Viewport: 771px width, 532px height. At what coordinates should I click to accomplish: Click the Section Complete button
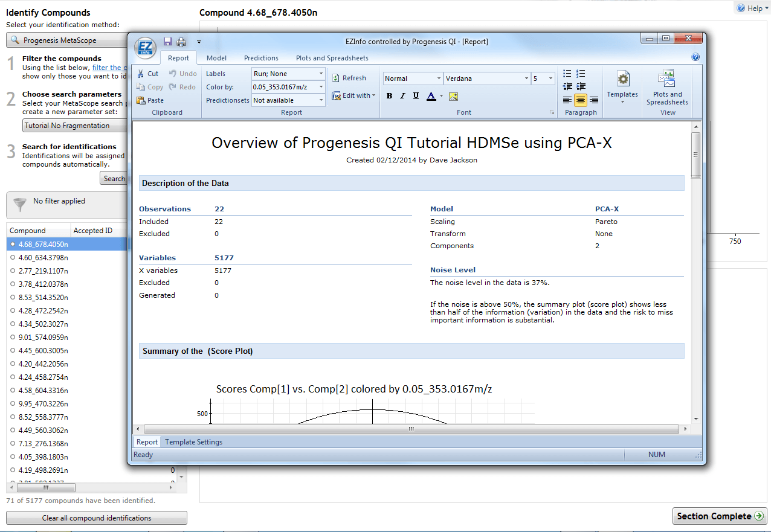pyautogui.click(x=720, y=516)
